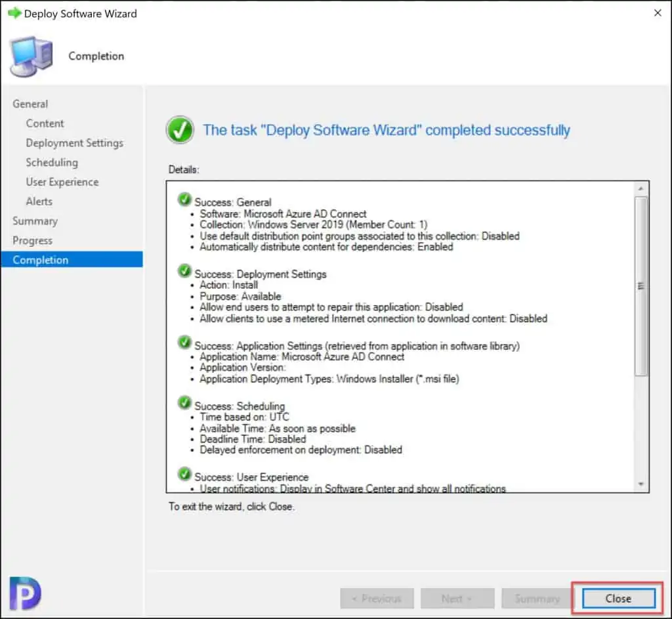Click 'Delayed enforcement on deployment: Disabled' line
Screen dimensions: 672x619
click(x=301, y=450)
